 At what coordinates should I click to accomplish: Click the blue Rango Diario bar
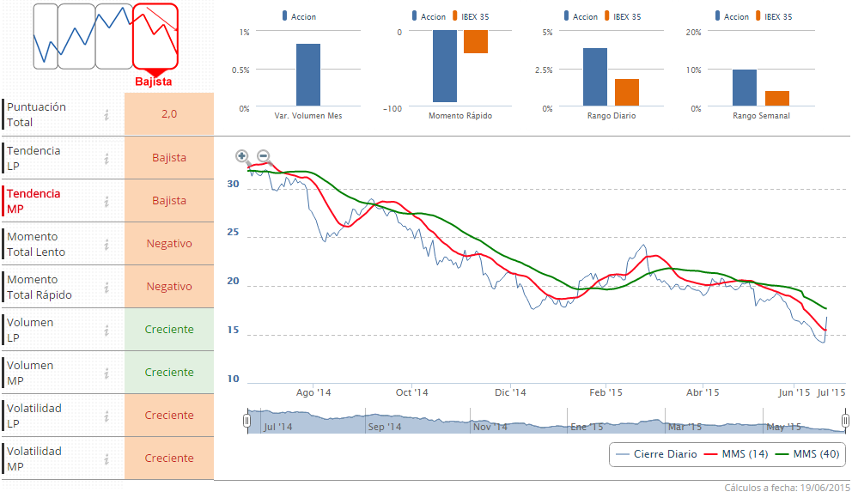click(595, 77)
